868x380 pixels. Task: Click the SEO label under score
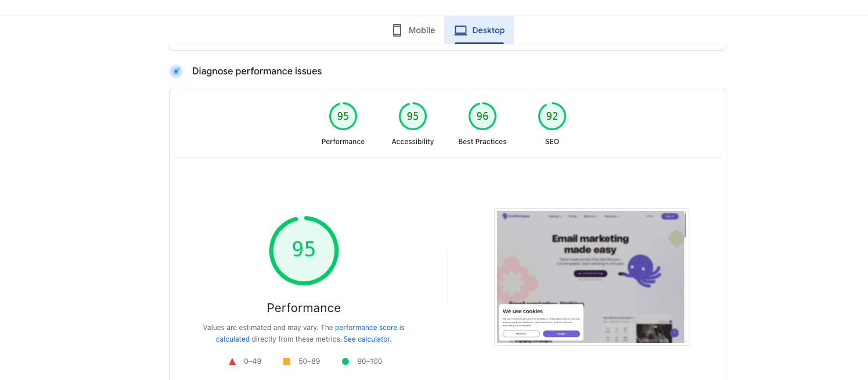pyautogui.click(x=552, y=142)
